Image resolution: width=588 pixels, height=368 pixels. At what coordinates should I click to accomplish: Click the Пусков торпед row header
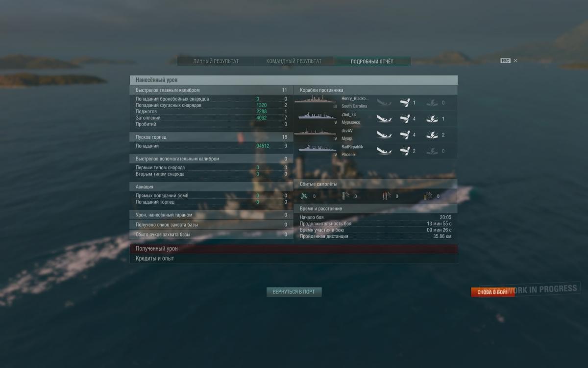[211, 137]
